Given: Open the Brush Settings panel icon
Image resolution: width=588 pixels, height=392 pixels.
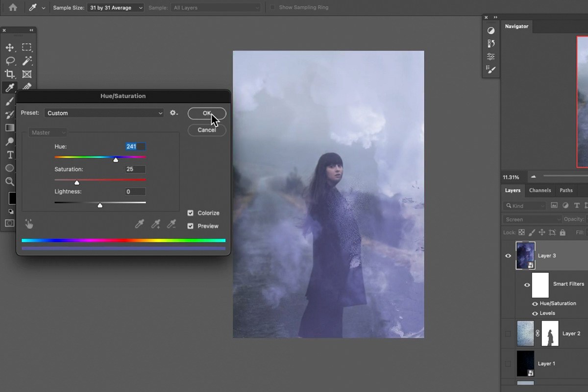Looking at the screenshot, I should pos(491,70).
